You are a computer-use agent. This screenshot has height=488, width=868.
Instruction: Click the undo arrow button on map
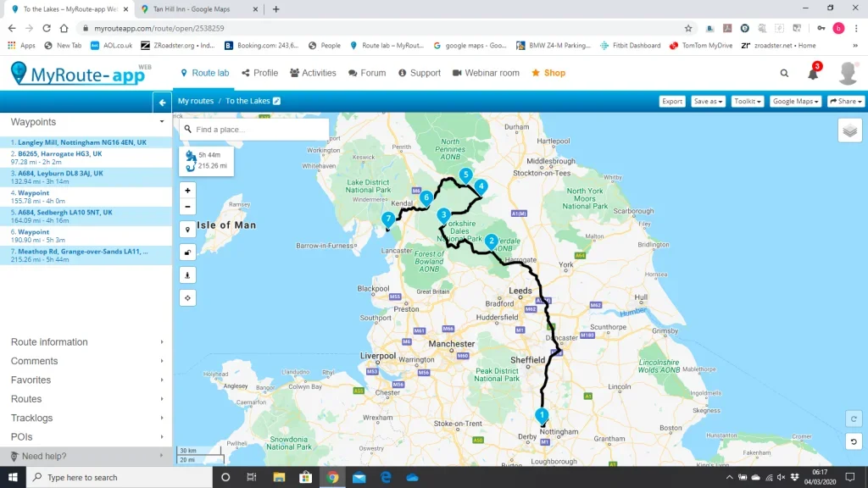point(854,441)
